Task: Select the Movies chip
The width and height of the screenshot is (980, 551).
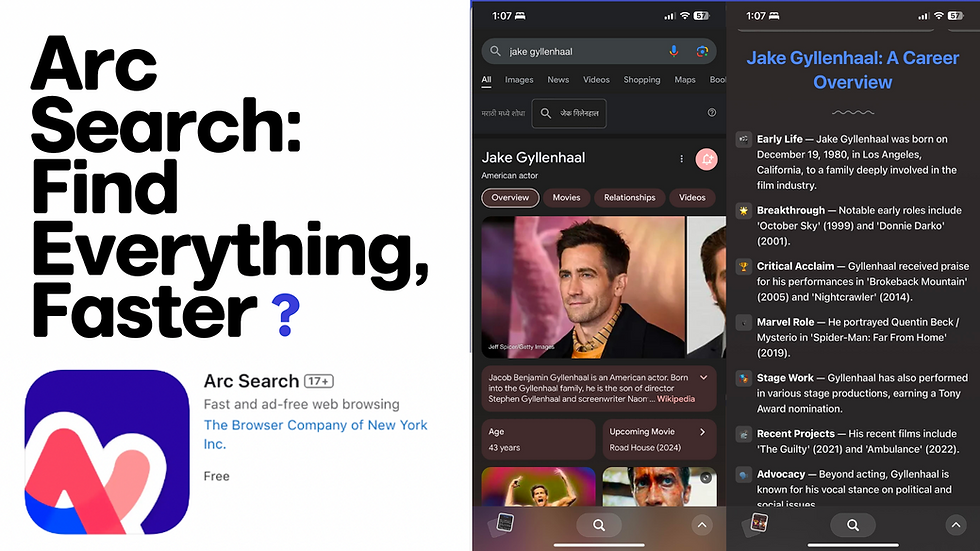Action: click(x=566, y=197)
